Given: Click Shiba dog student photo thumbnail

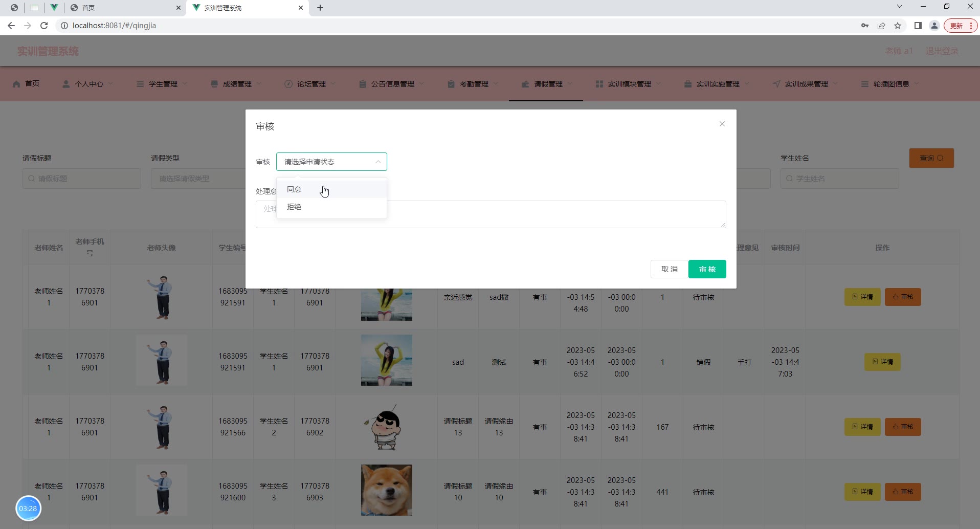Looking at the screenshot, I should point(387,490).
